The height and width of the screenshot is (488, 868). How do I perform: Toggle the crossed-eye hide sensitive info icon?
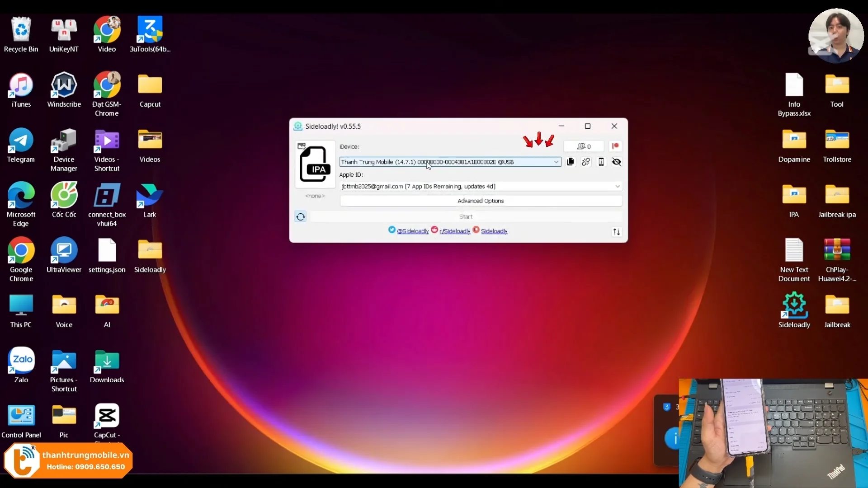(617, 162)
